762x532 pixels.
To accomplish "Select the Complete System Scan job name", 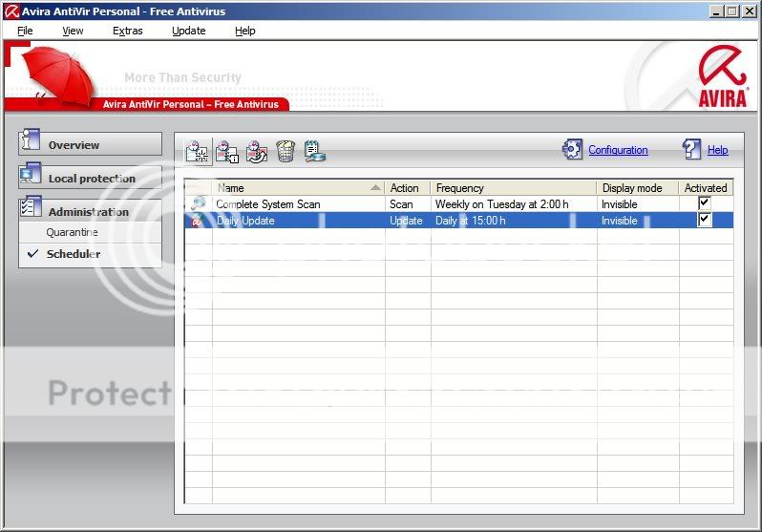I will pos(268,204).
